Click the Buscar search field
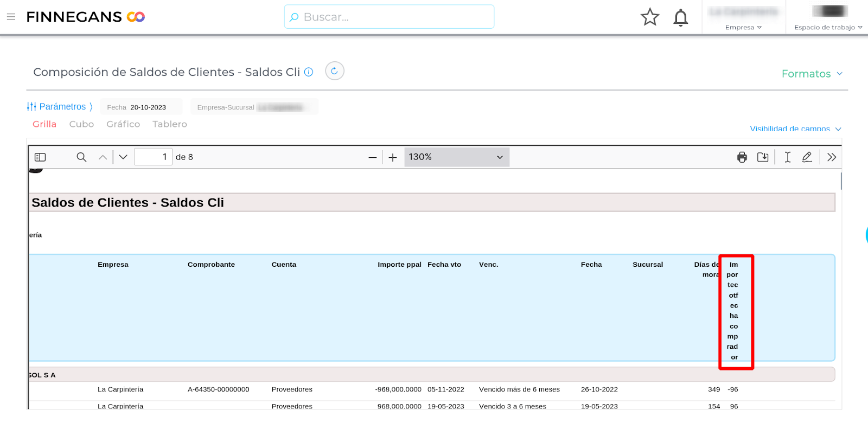 click(x=389, y=17)
